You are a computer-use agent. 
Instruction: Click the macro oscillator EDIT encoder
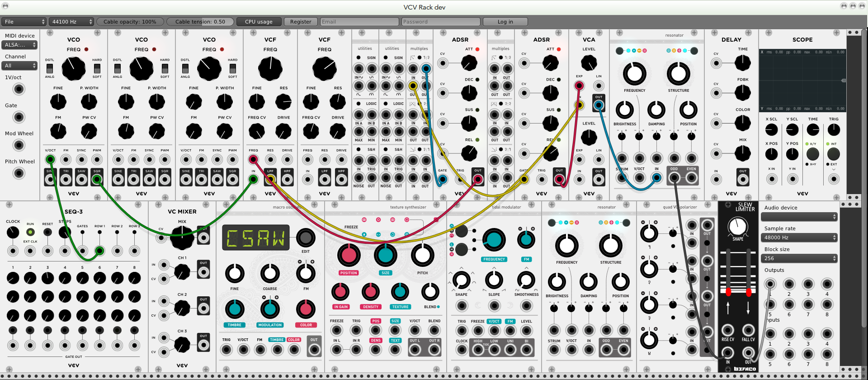click(x=306, y=237)
